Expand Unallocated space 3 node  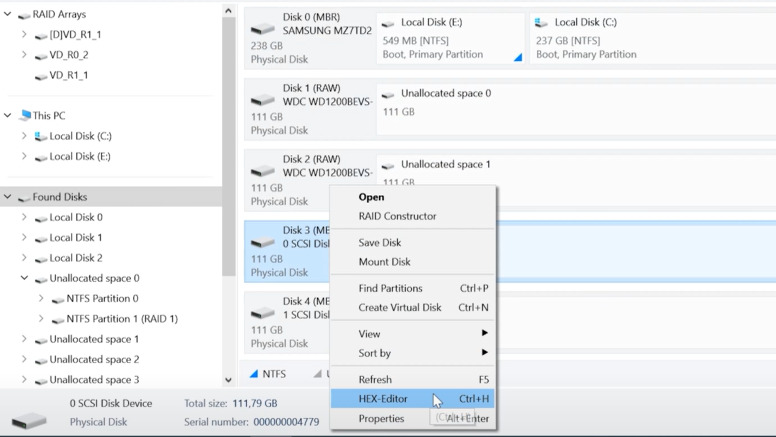click(24, 379)
